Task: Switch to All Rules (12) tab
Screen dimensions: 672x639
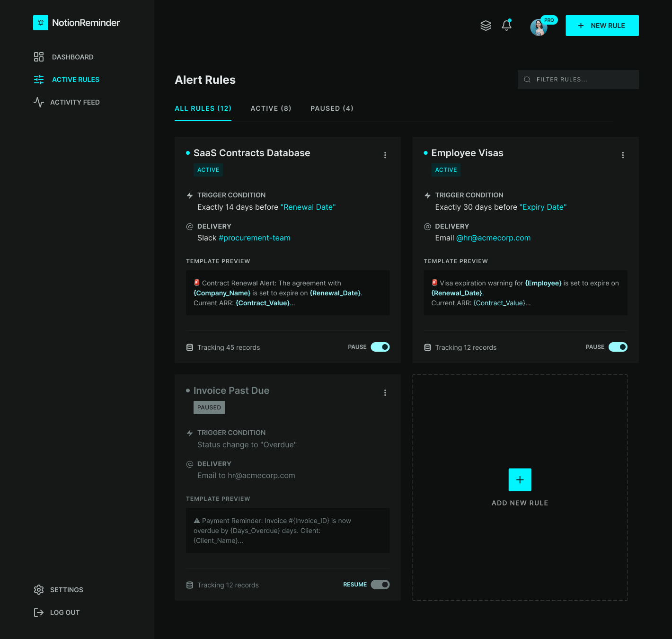Action: (203, 108)
